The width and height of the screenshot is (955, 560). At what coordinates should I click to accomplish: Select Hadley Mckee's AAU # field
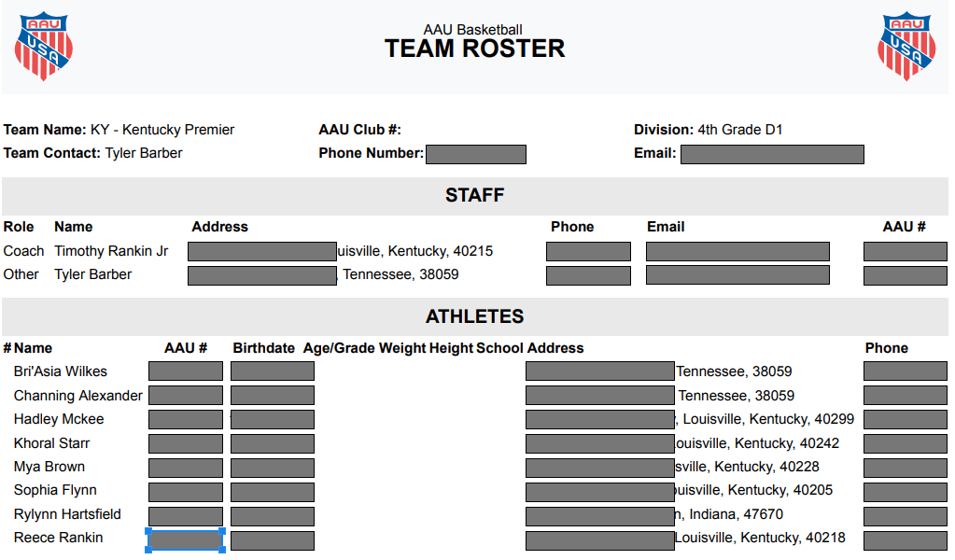pos(185,419)
